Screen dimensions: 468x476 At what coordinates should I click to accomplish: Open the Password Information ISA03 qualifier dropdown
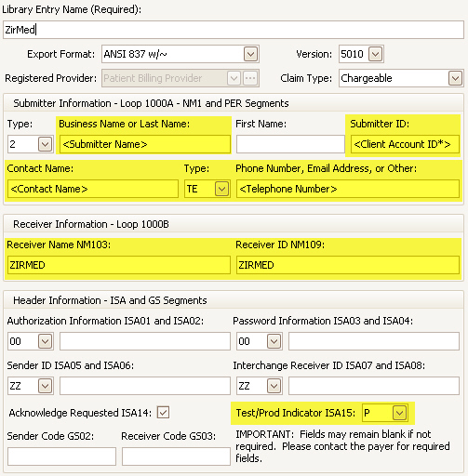[x=274, y=341]
